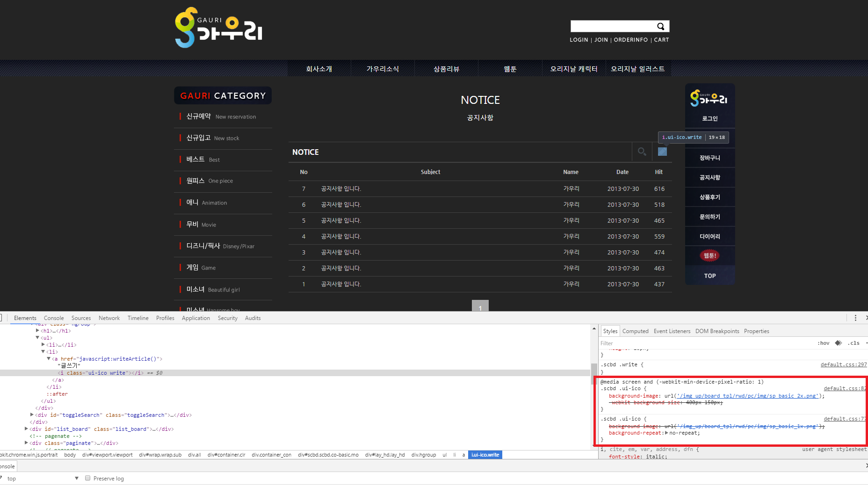Click the search magnifier in the header search box
Viewport: 868px width, 487px height.
[660, 27]
